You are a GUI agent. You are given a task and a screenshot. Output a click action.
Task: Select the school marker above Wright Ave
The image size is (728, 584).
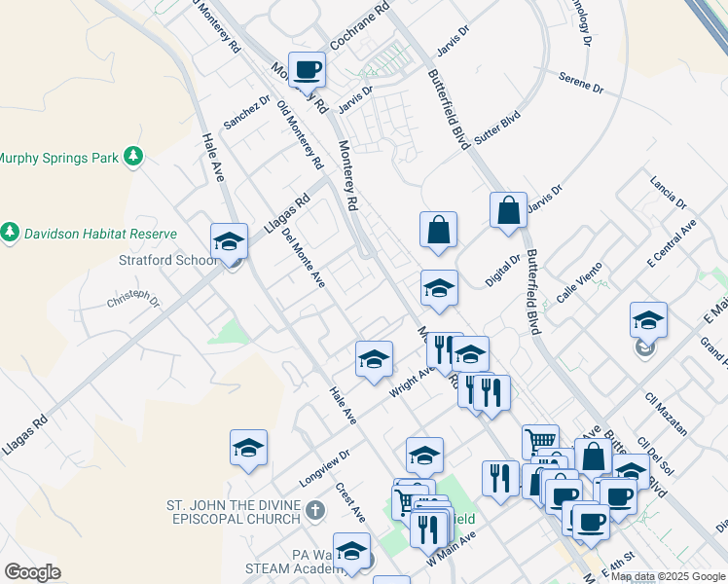pos(374,360)
